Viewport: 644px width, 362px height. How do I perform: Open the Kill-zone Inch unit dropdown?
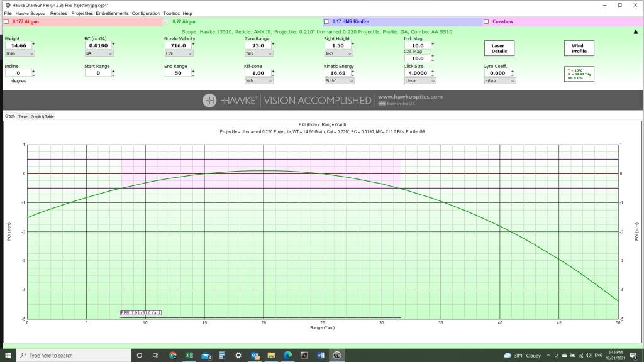(x=258, y=81)
